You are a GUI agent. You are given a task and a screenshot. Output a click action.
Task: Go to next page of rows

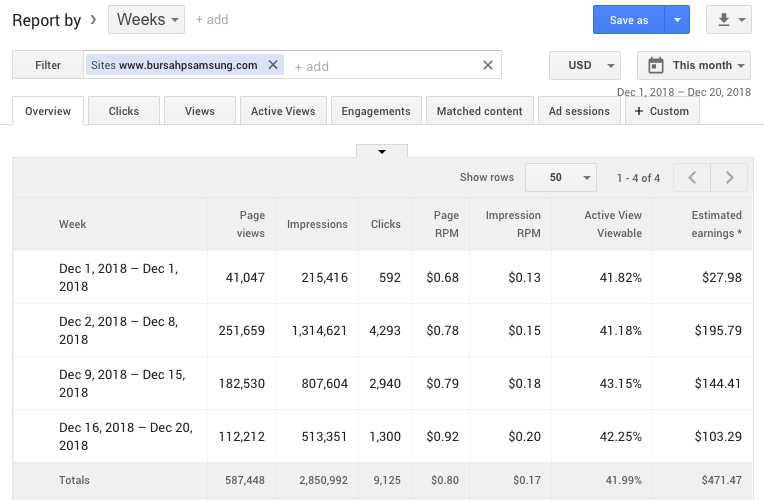730,178
